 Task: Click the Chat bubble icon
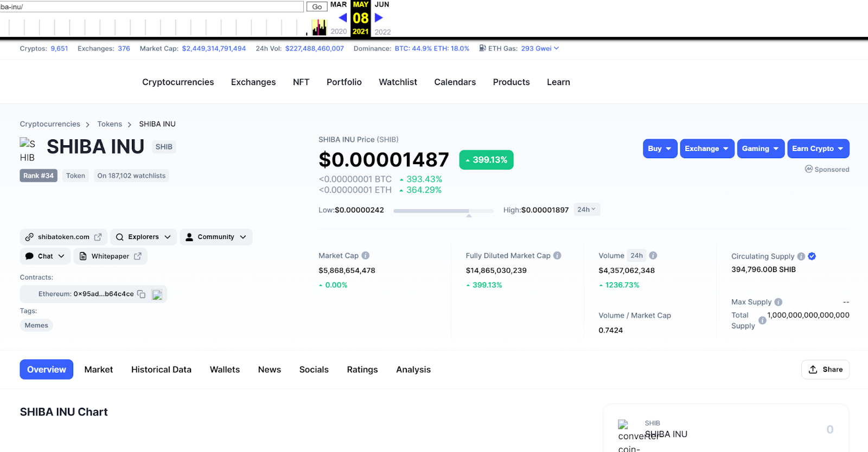coord(29,256)
